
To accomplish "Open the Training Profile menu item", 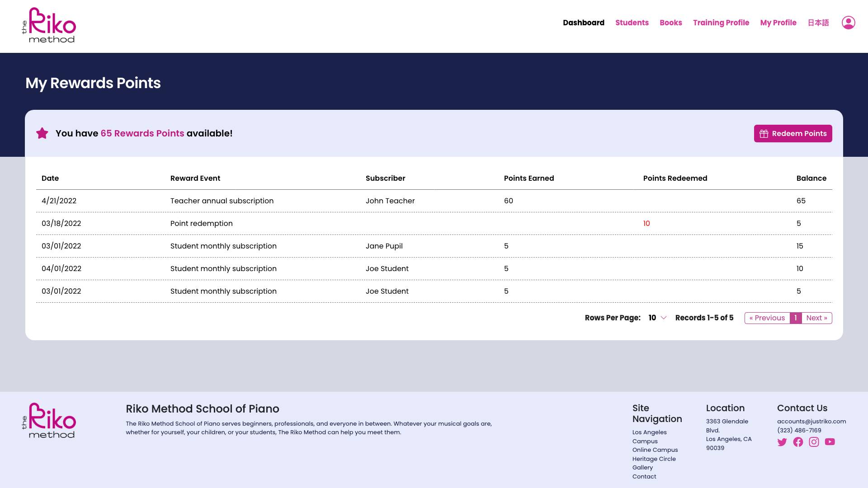I will [721, 23].
